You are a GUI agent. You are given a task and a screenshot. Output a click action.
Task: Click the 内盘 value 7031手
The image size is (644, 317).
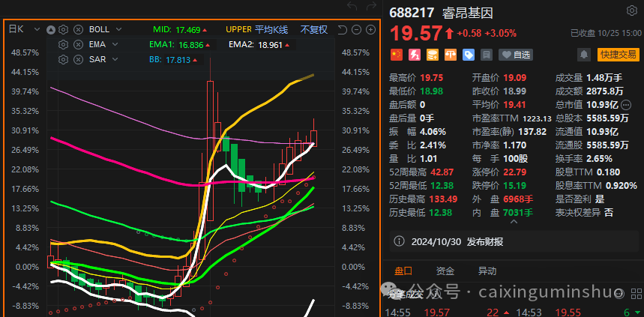pos(518,213)
